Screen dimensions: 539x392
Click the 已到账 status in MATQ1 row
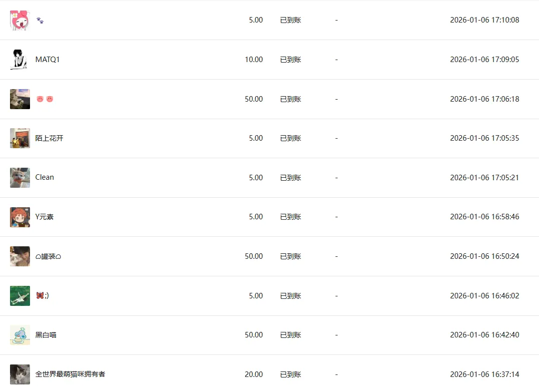point(290,60)
